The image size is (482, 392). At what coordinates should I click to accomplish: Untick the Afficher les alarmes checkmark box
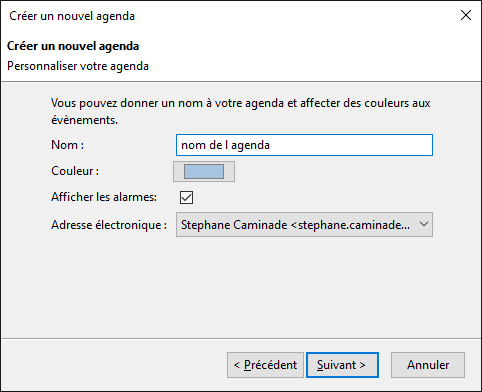click(186, 197)
